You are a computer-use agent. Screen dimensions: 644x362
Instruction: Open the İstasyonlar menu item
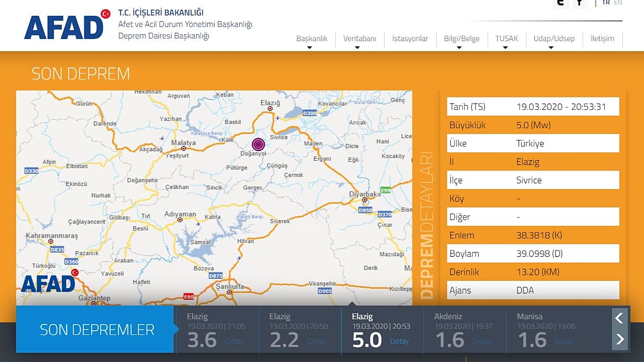tap(410, 39)
